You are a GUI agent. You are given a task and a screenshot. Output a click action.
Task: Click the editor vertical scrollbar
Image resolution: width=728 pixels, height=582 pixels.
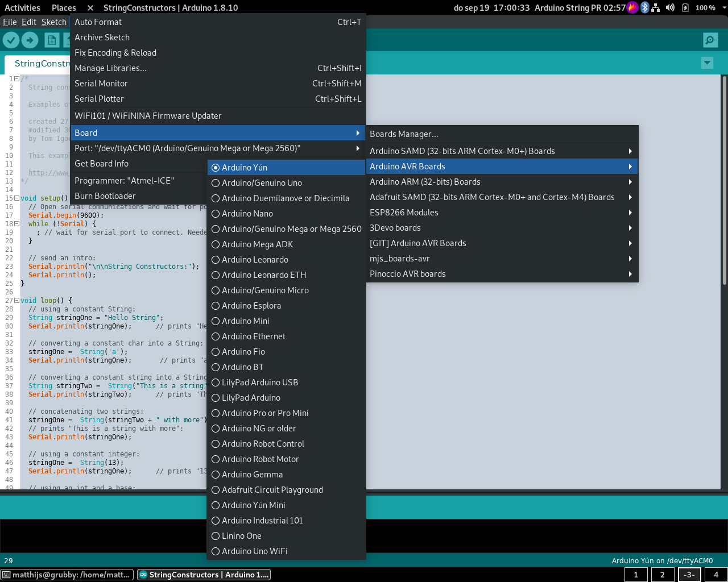click(724, 180)
